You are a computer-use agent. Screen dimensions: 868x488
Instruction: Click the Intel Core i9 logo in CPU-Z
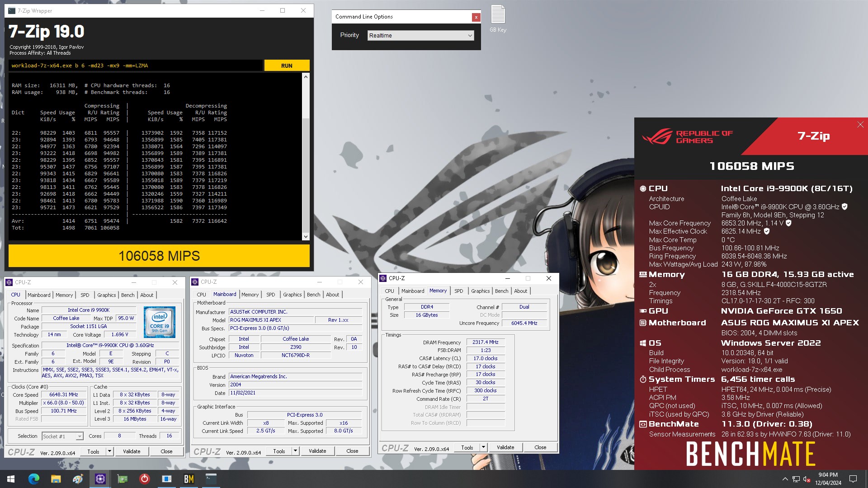(x=159, y=322)
